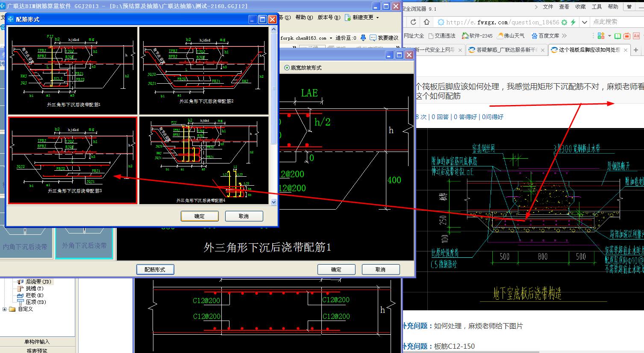The width and height of the screenshot is (644, 353).
Task: Click scroll-up arrow in 配筋形式 dialog
Action: 274,29
